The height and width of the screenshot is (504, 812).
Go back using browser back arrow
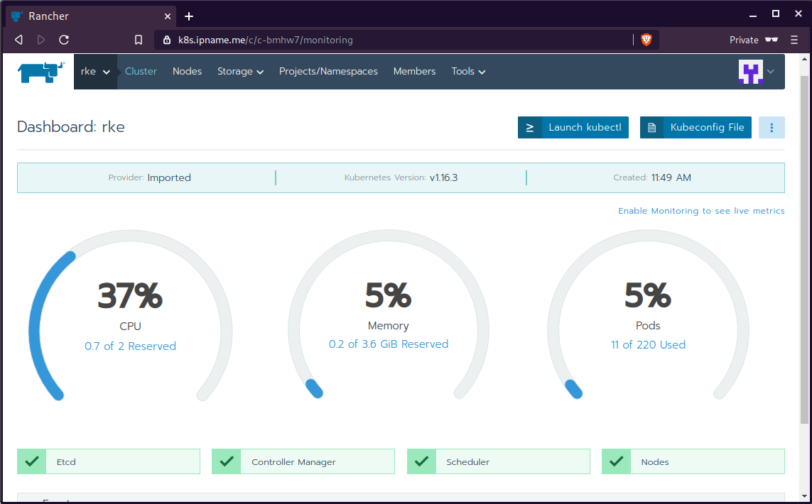pos(18,40)
